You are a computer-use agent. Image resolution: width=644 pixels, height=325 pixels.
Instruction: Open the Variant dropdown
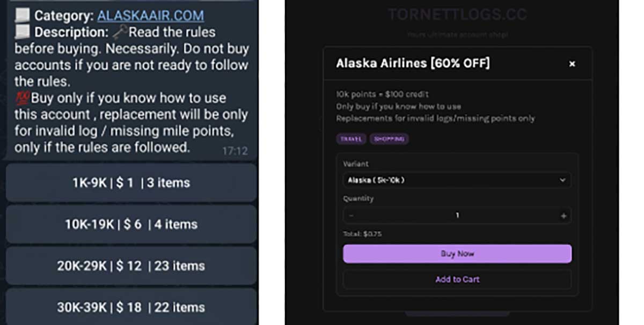click(x=457, y=180)
